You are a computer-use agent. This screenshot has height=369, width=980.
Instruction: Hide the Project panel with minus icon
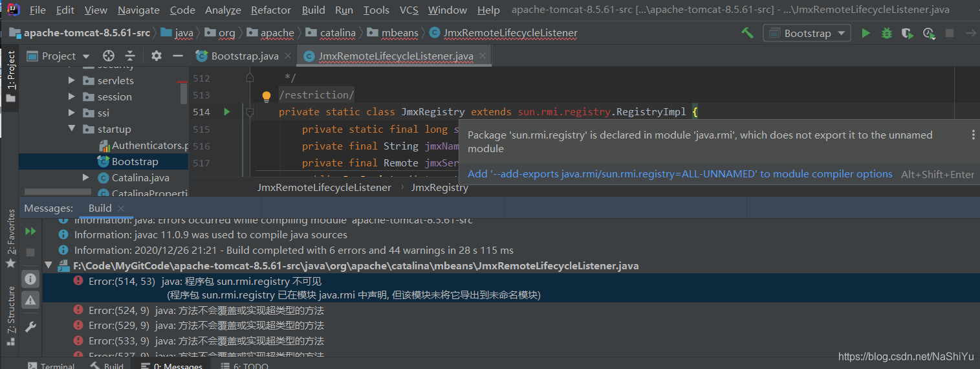pos(178,56)
